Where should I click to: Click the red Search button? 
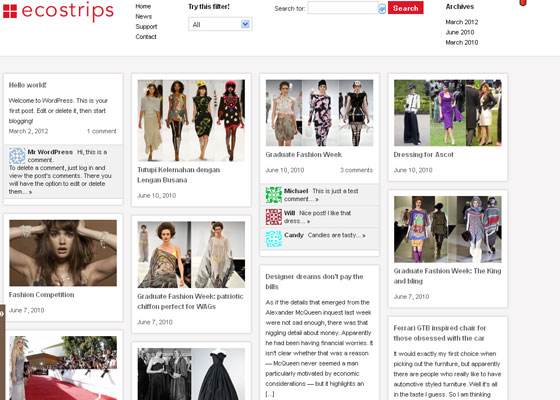click(406, 8)
